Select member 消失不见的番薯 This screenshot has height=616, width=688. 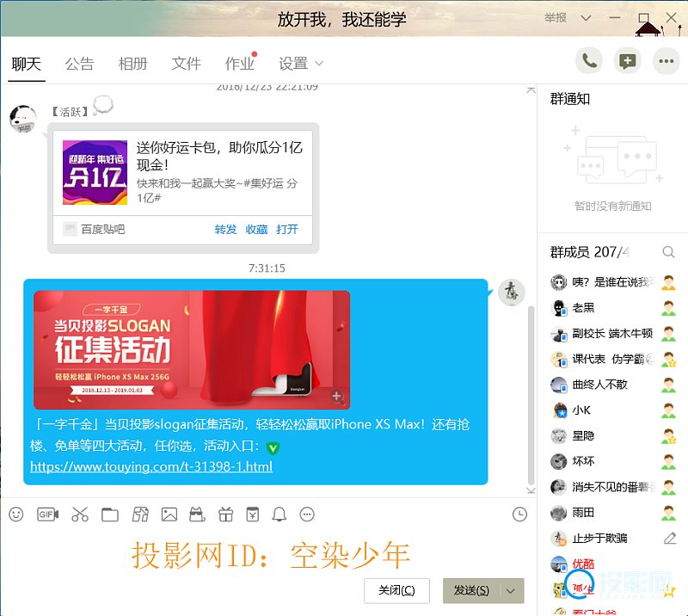(x=612, y=487)
